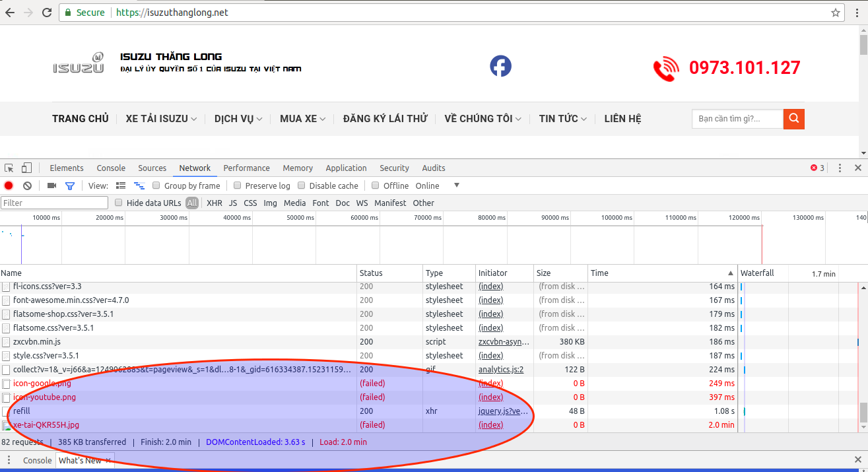Reload the page with refresh icon

click(47, 13)
